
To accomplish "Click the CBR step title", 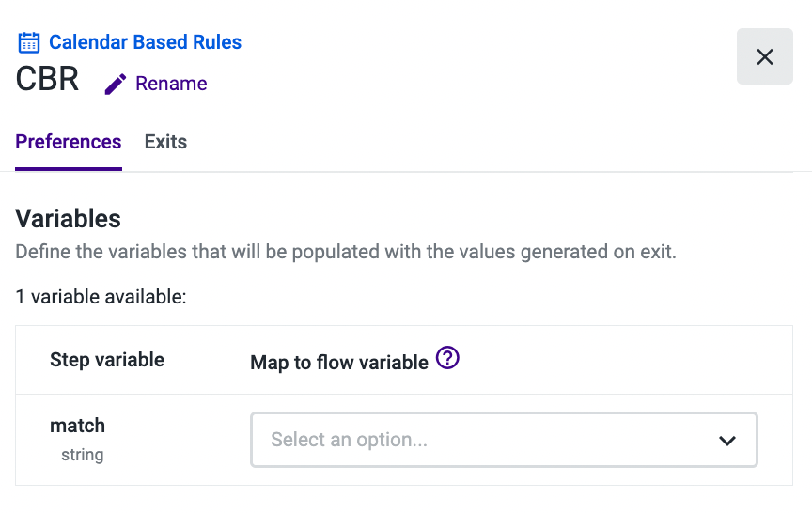I will click(x=48, y=80).
